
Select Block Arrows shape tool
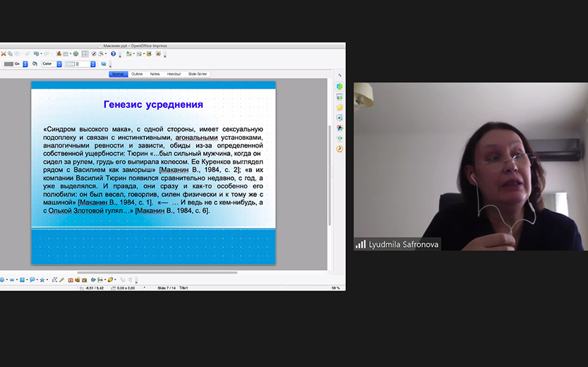12,279
